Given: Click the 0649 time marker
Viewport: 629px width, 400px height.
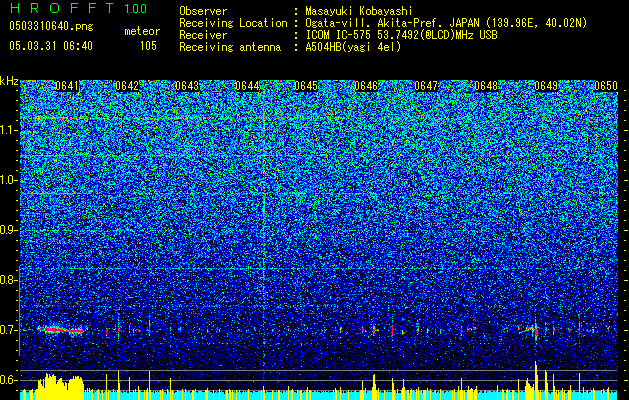Looking at the screenshot, I should tap(546, 86).
